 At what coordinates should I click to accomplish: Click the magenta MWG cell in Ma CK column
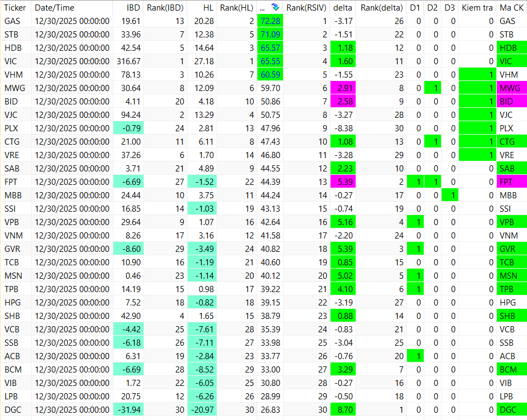point(512,88)
